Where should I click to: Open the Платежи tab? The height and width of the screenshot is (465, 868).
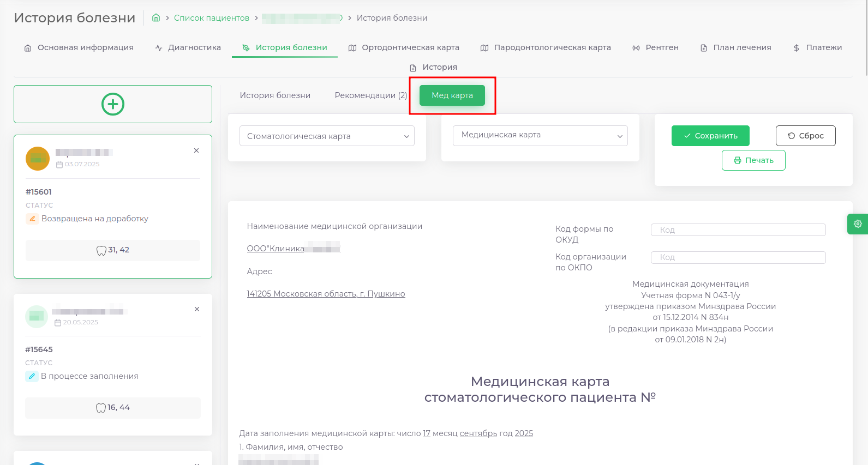(817, 48)
